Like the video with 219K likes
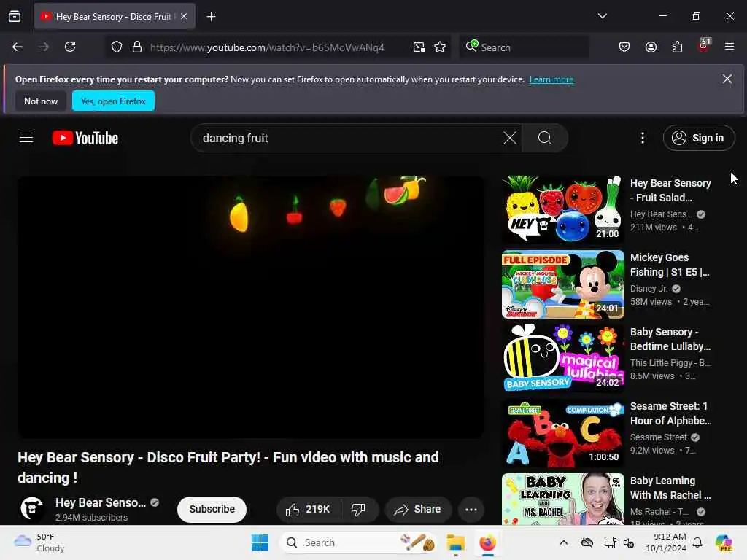The width and height of the screenshot is (747, 560). click(309, 510)
